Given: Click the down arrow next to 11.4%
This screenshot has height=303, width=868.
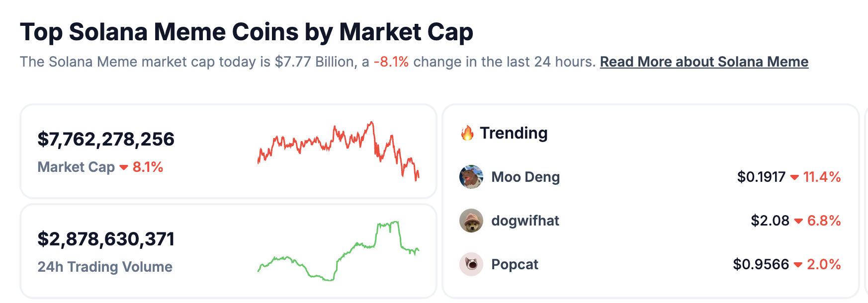Looking at the screenshot, I should coord(794,177).
